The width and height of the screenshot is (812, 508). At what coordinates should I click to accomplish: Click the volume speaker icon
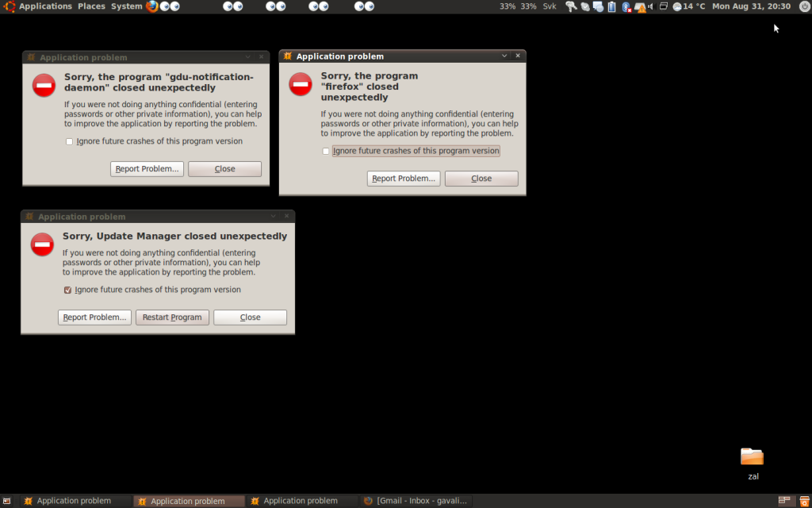coord(651,6)
